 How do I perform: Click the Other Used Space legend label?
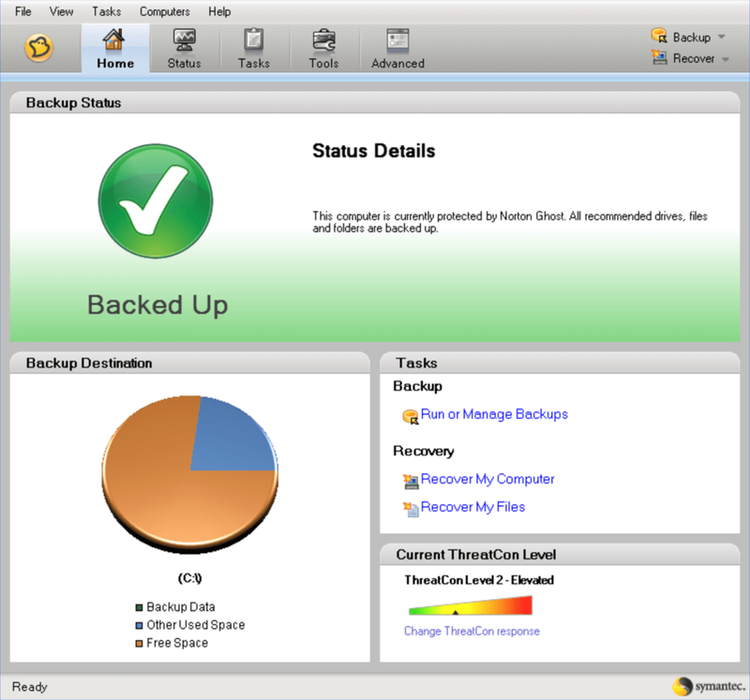196,625
